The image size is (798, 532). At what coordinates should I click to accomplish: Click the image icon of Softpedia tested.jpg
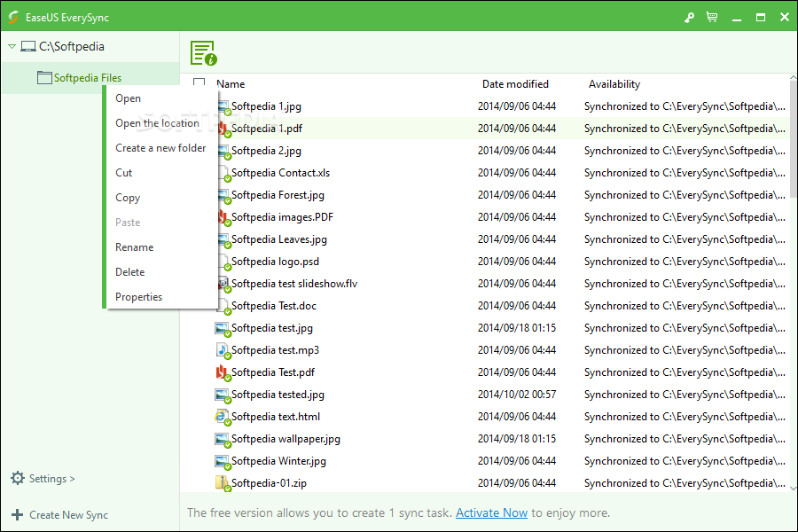222,395
